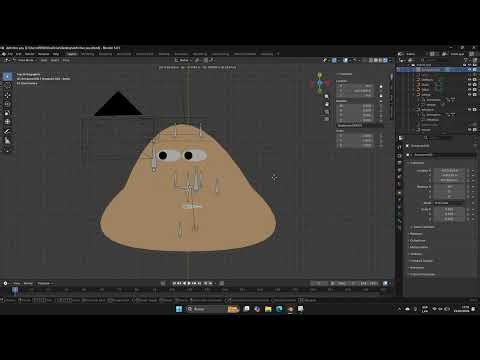Click the pan view hand icon
The image size is (480, 360).
point(326,104)
